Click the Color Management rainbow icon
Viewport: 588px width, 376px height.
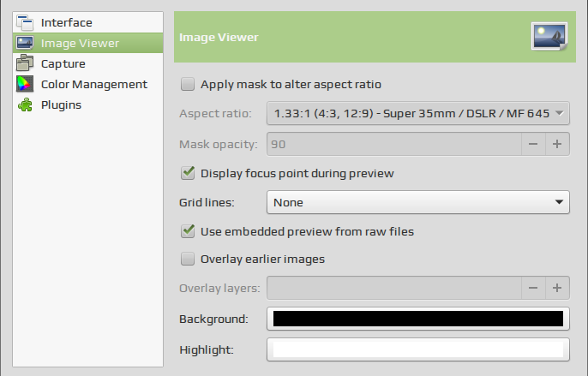[25, 84]
